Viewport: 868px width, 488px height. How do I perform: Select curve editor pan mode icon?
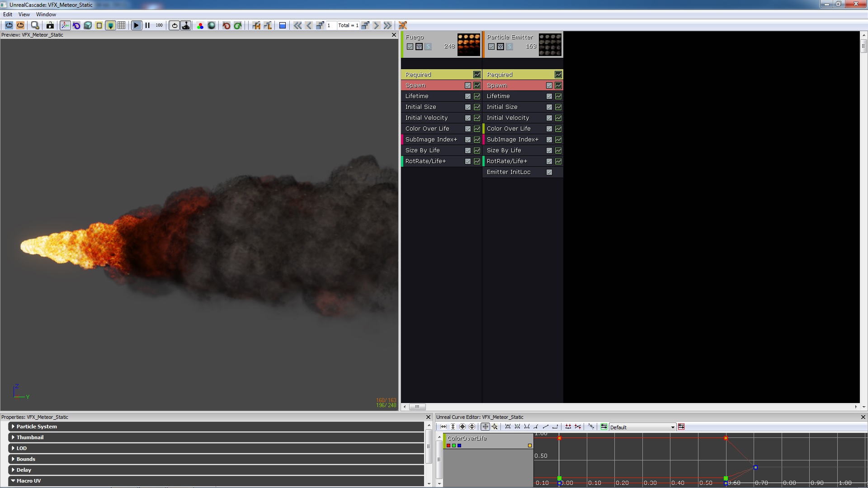[485, 427]
